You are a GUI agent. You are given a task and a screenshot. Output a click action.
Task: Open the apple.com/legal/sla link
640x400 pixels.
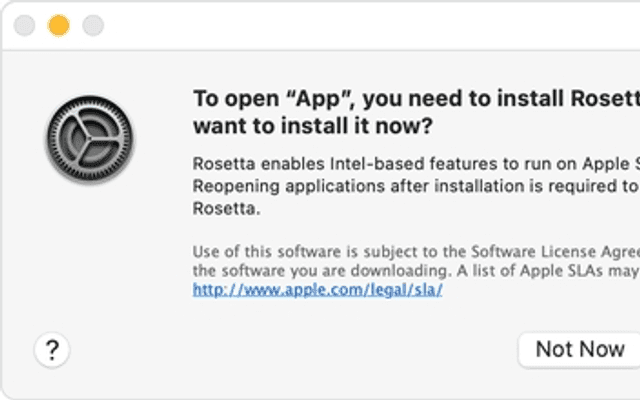pos(318,289)
